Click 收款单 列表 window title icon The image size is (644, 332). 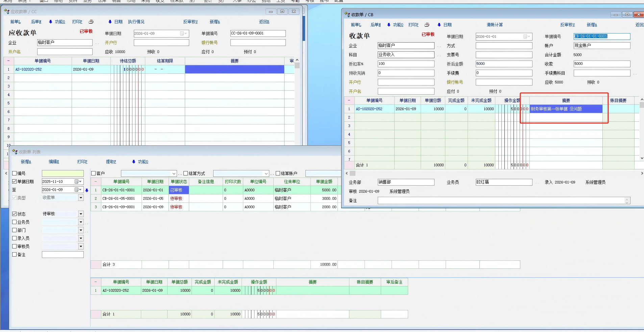[x=15, y=152]
